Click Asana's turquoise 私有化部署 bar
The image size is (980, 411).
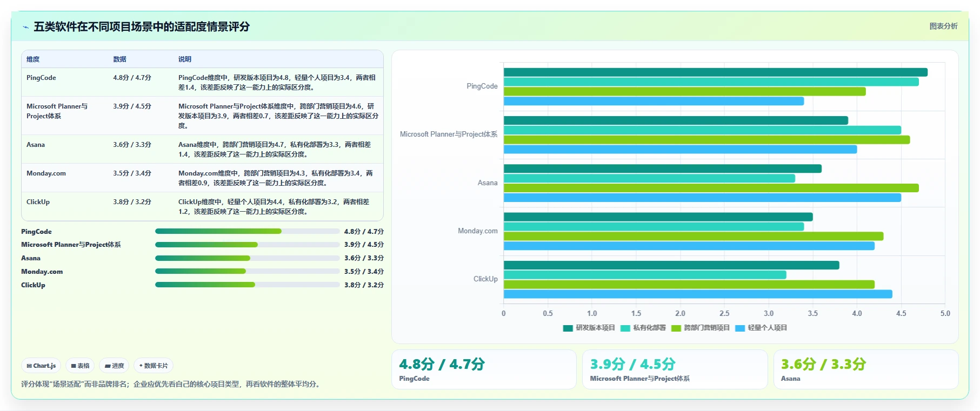pos(649,178)
